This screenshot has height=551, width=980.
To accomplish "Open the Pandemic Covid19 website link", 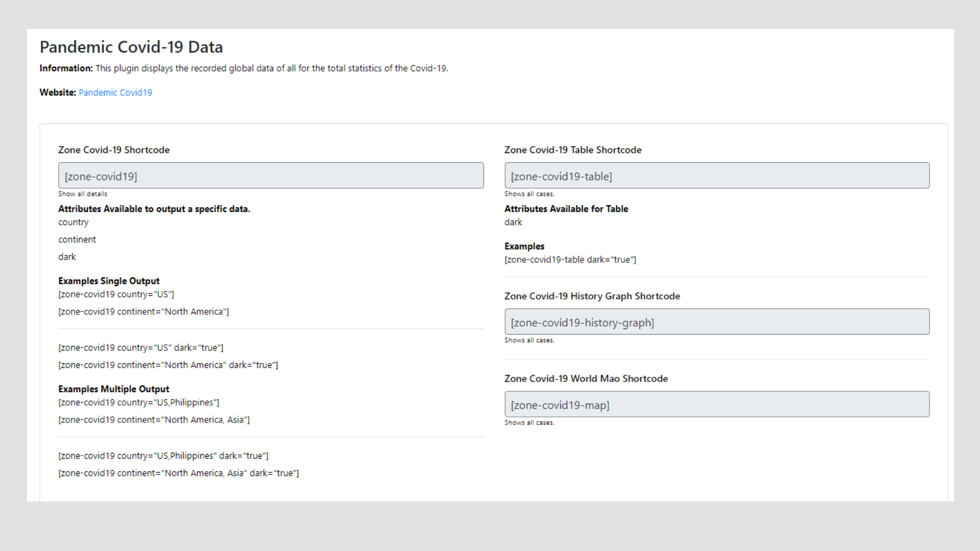I will click(115, 92).
